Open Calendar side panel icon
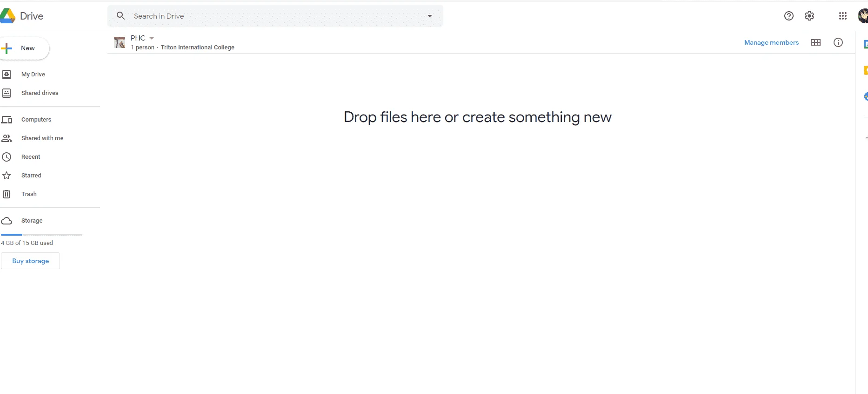This screenshot has width=868, height=394. [866, 44]
